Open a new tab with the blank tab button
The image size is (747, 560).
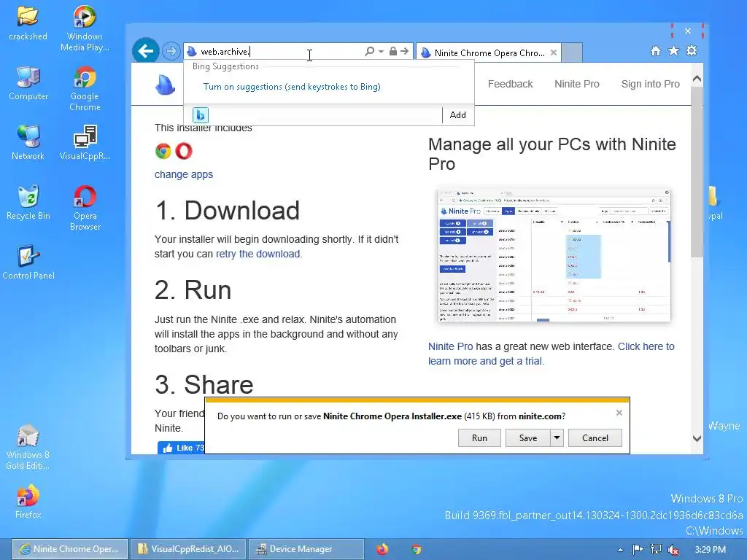(572, 52)
